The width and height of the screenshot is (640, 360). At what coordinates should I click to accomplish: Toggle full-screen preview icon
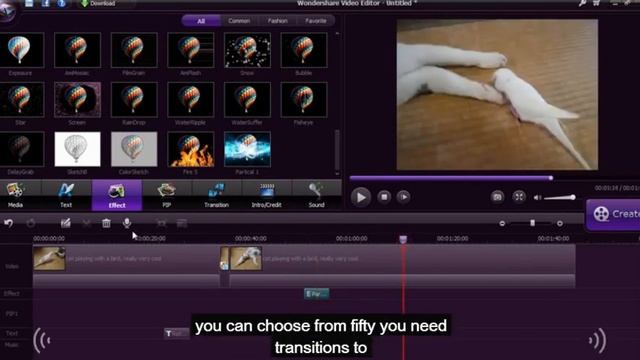click(519, 197)
